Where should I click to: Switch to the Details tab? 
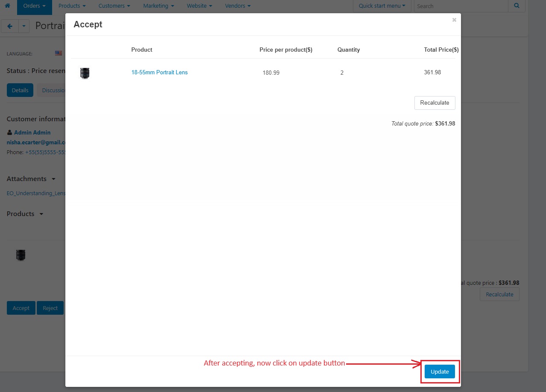click(x=20, y=90)
